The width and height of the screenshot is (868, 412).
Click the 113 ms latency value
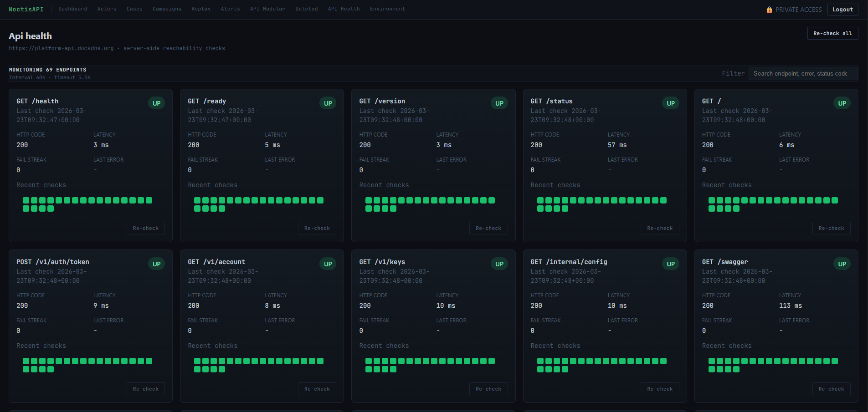click(790, 305)
